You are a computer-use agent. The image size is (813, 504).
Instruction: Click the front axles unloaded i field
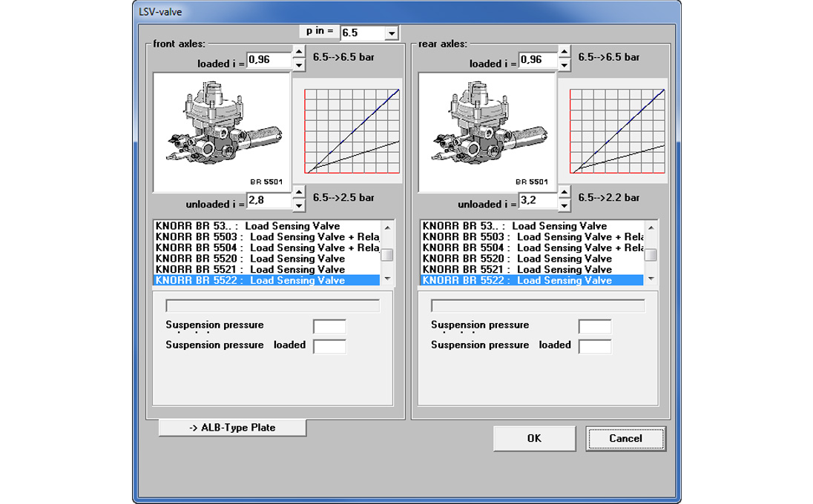tap(269, 200)
